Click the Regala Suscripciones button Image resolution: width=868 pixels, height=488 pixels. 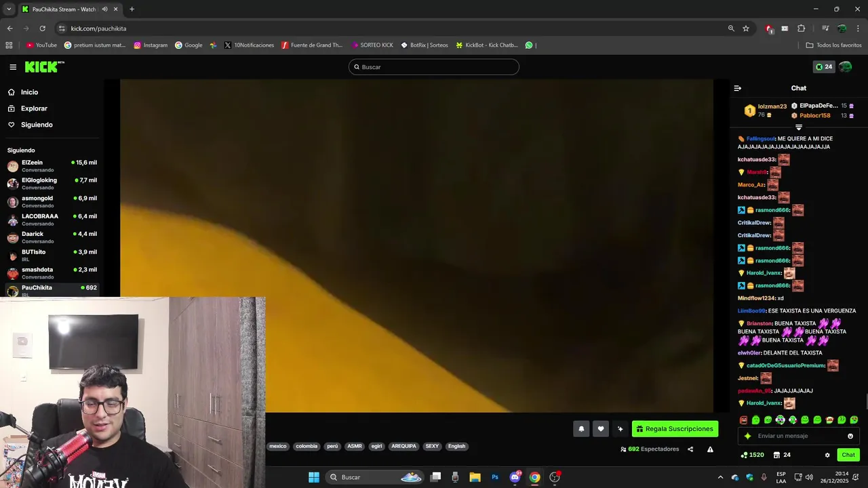point(675,428)
